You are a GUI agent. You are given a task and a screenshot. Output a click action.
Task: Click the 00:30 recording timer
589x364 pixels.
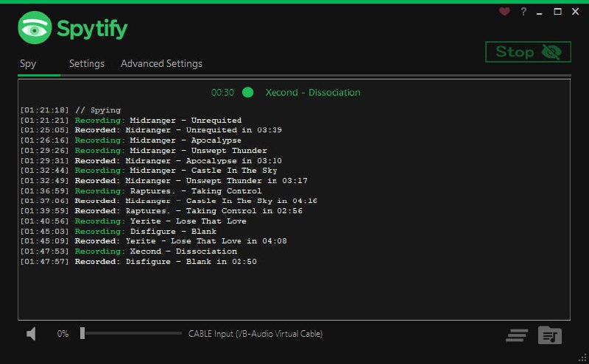222,93
